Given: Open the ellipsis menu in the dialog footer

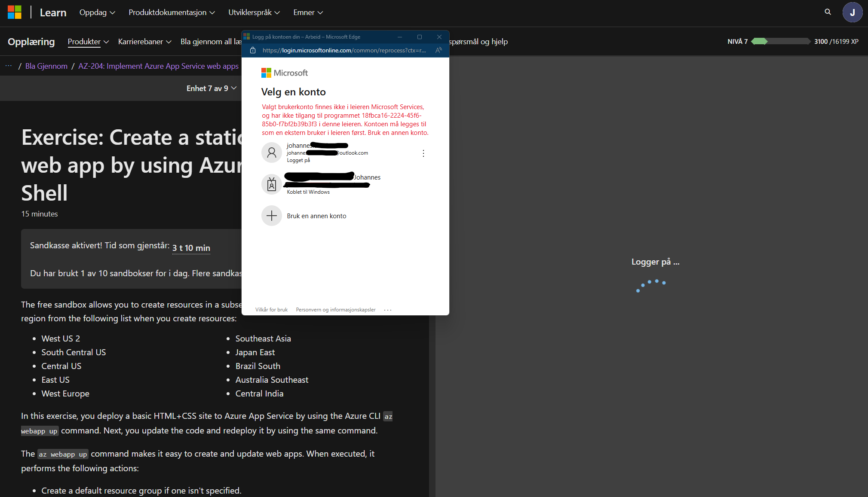Looking at the screenshot, I should point(387,309).
